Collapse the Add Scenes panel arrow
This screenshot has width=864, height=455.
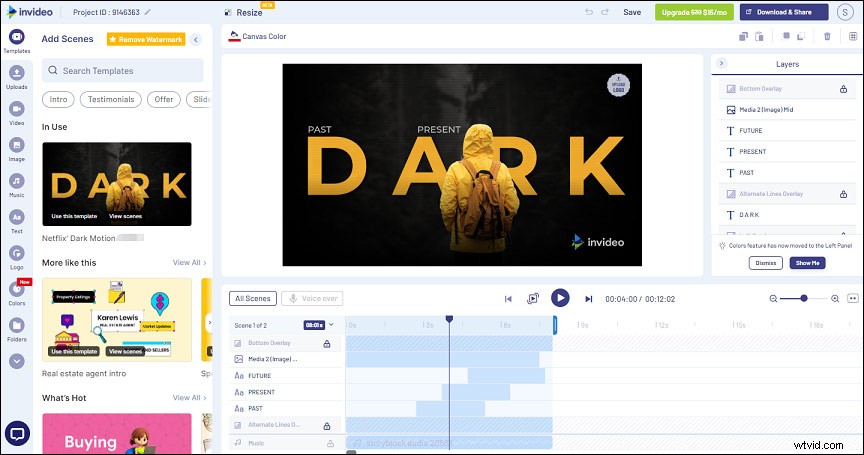[x=196, y=39]
